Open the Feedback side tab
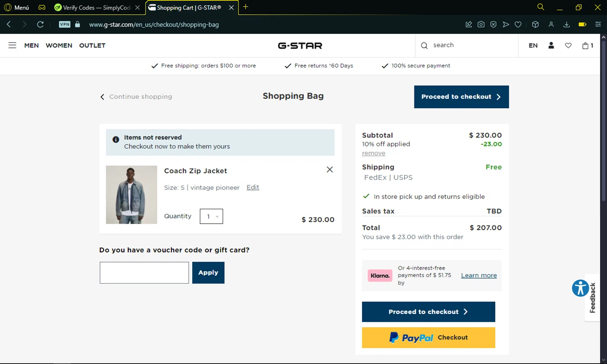This screenshot has width=607, height=364. point(592,298)
